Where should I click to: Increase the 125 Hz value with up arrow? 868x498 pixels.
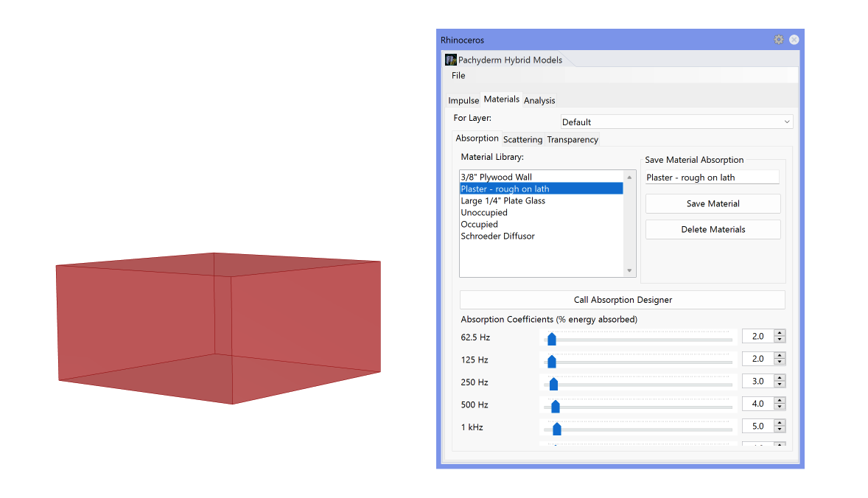[x=780, y=355]
